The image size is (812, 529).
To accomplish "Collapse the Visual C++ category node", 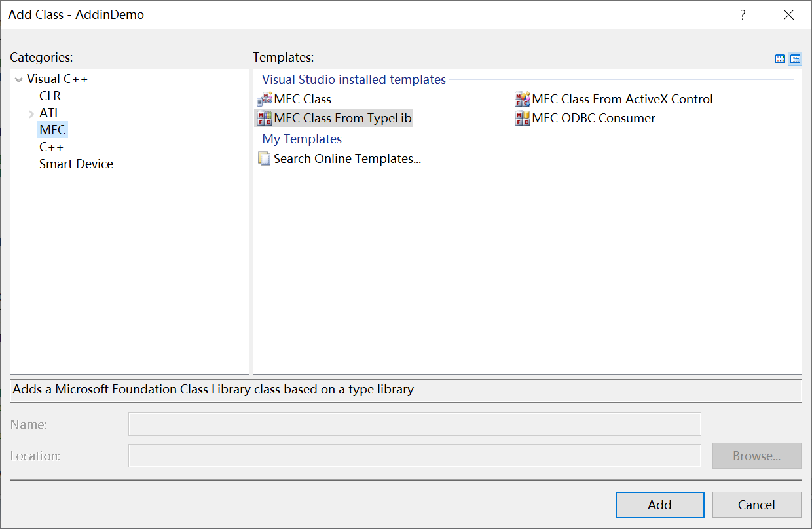I will point(18,80).
